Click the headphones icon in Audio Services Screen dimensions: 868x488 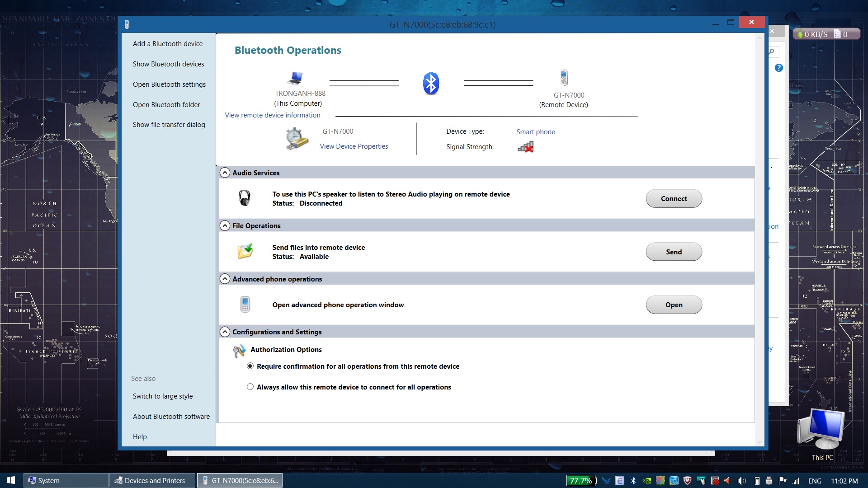[245, 198]
